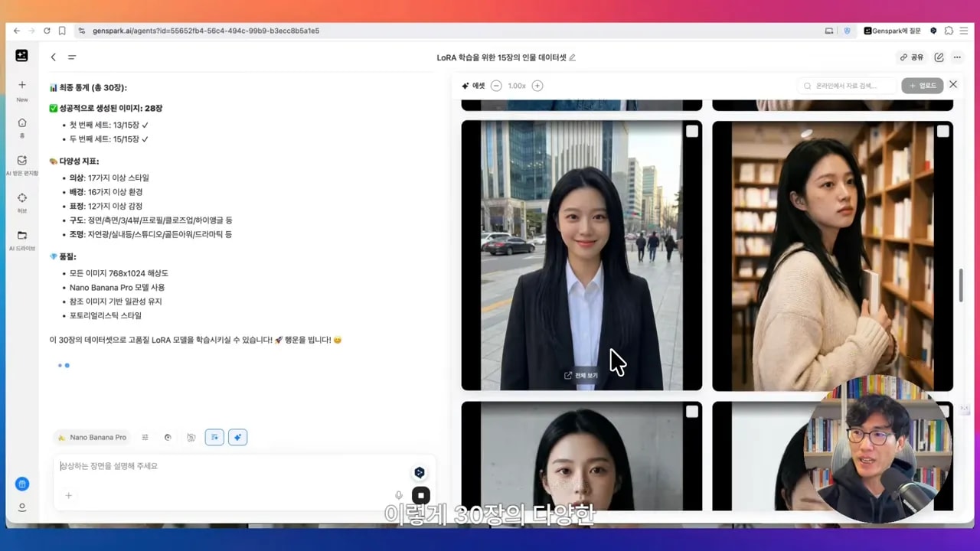Select the checkbox on the suit portrait image
This screenshot has width=980, height=551.
pos(691,131)
